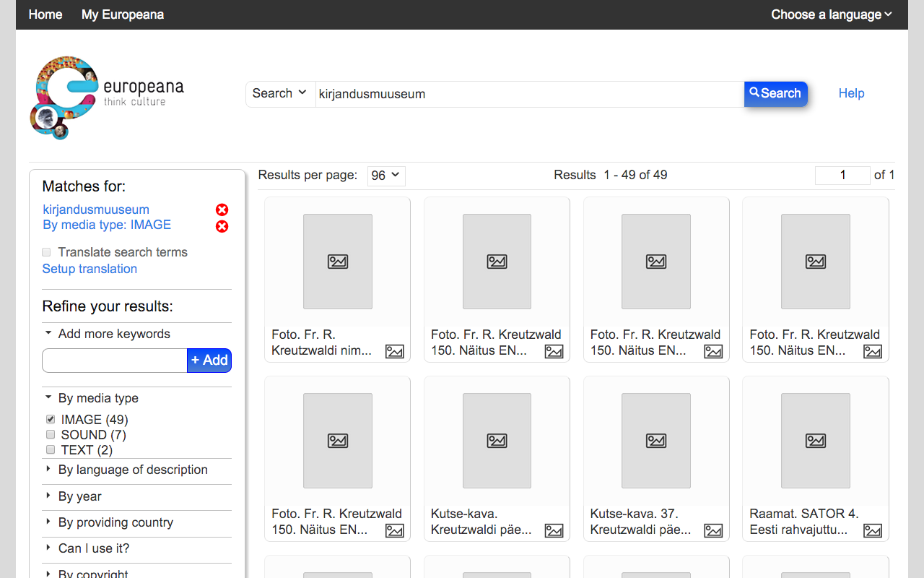Screen dimensions: 924x578
Task: Focus the add keywords input field
Action: tap(115, 361)
